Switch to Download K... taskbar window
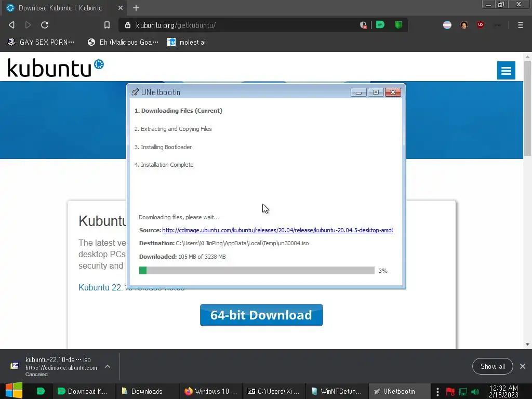532x399 pixels. pos(83,391)
